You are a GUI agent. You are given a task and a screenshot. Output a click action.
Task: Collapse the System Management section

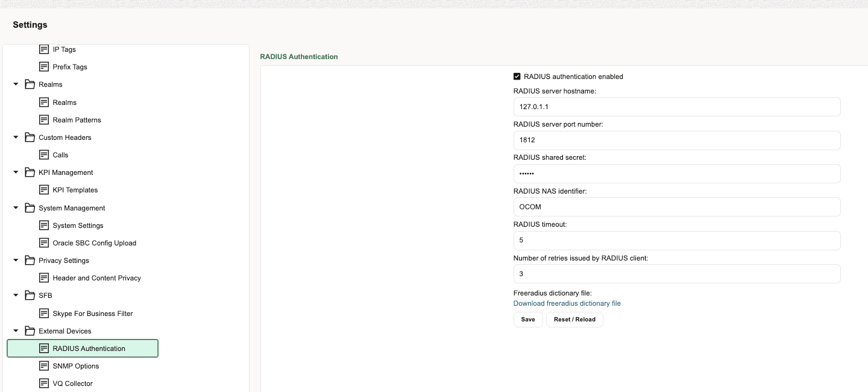point(15,207)
